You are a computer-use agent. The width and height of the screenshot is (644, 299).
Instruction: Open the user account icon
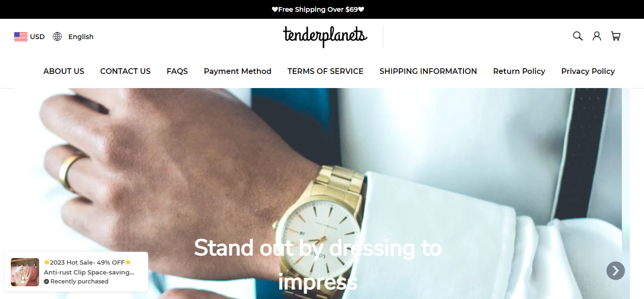click(x=597, y=36)
